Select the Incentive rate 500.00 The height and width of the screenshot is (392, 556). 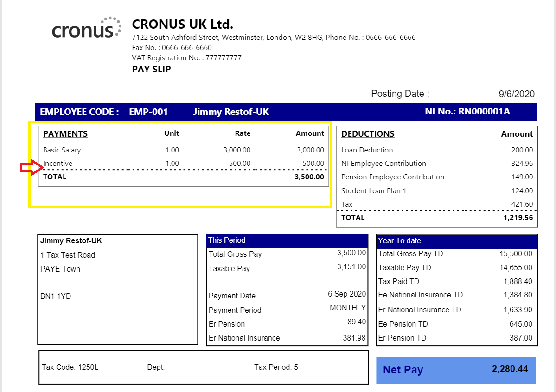[240, 164]
